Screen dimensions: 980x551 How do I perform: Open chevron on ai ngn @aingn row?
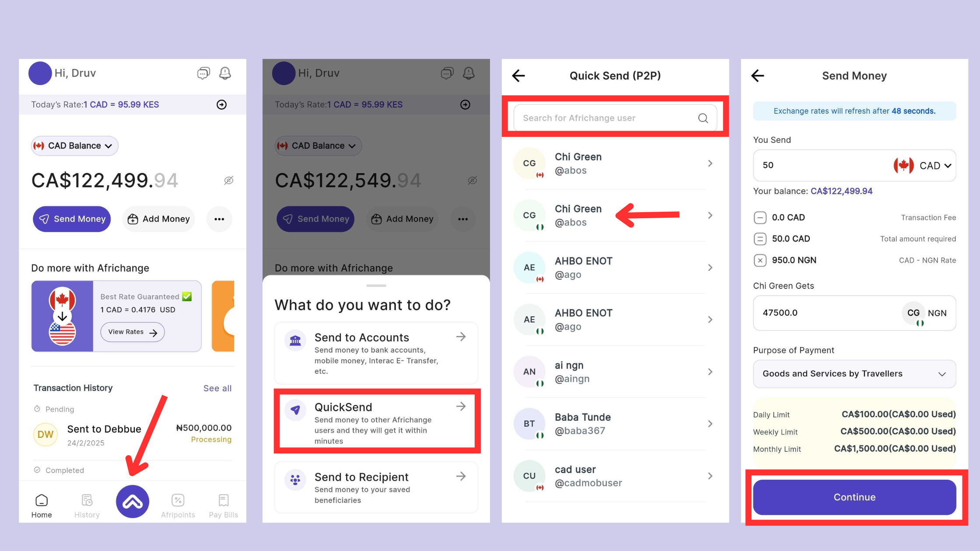coord(710,372)
